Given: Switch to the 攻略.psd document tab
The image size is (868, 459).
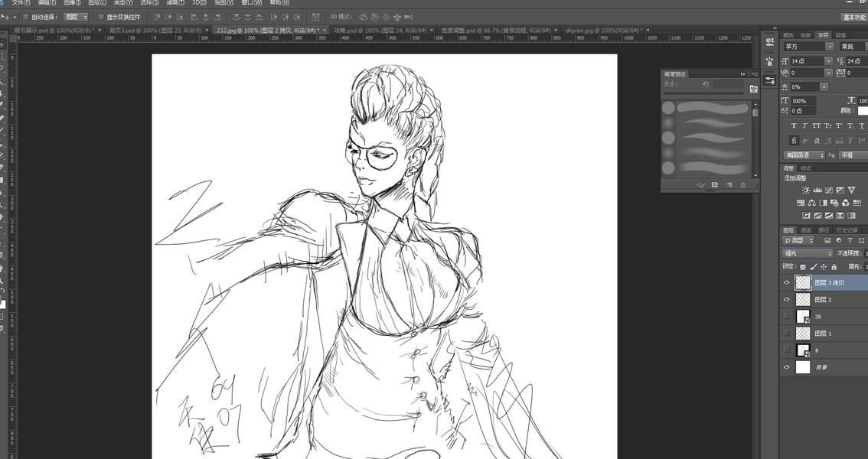Looking at the screenshot, I should click(380, 31).
